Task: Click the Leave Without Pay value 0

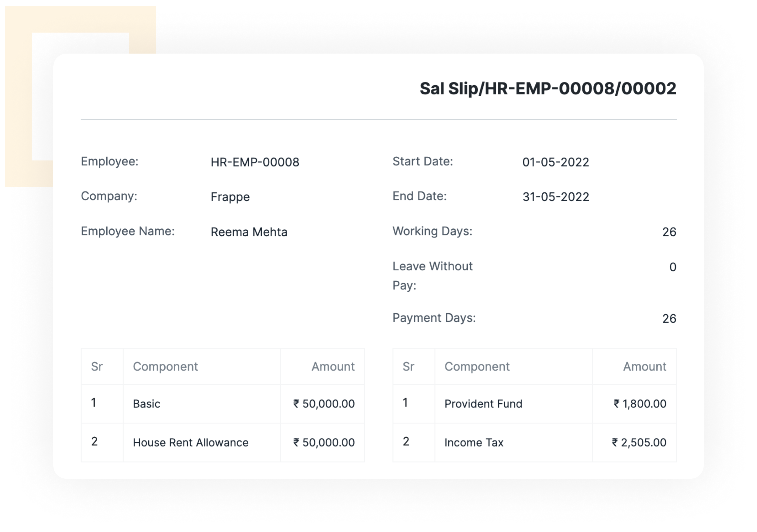Action: click(x=673, y=267)
